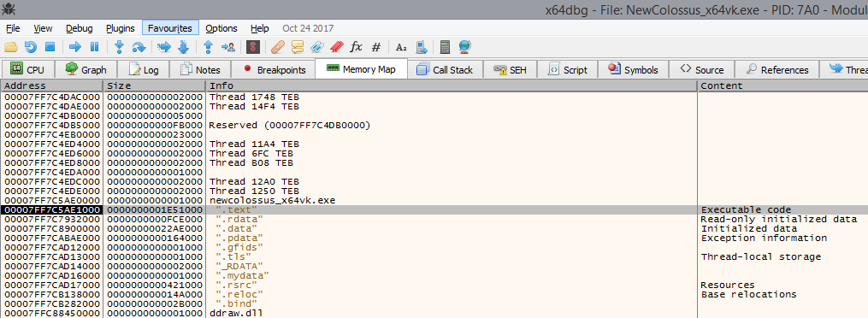This screenshot has height=318, width=868.
Task: Open the File menu
Action: tap(13, 28)
